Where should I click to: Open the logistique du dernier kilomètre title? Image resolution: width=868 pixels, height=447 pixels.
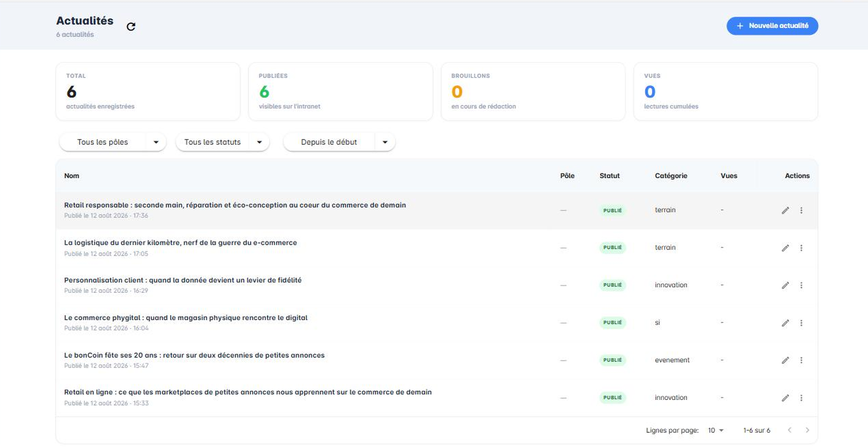click(180, 243)
